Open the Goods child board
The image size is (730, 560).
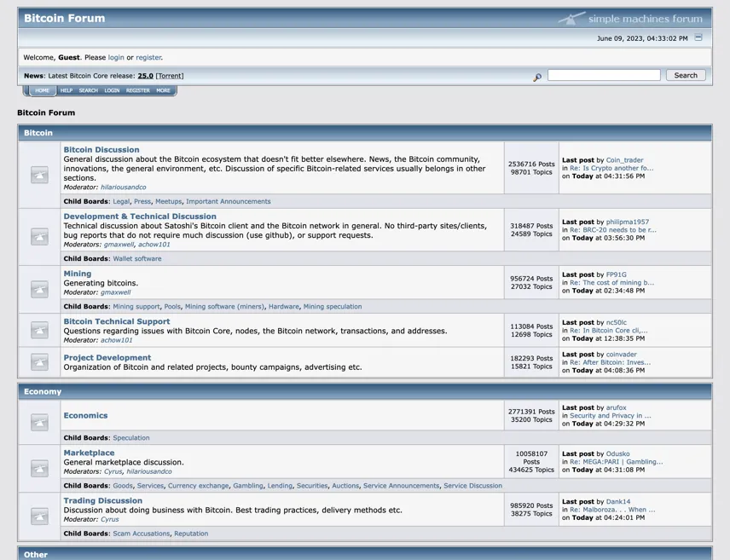123,486
